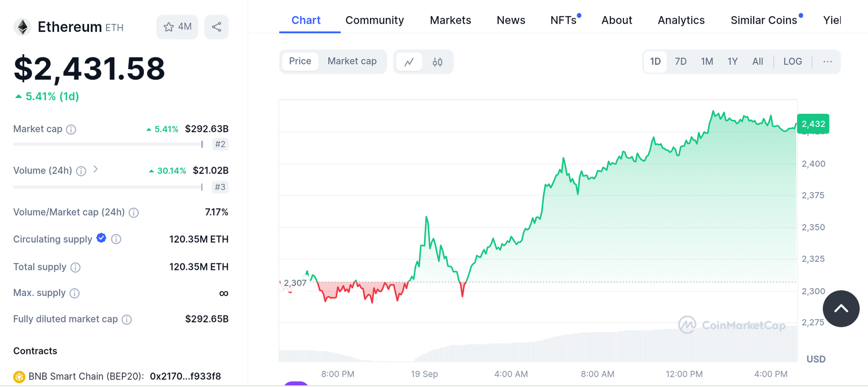Click the Circulating supply verified badge
868x387 pixels.
tap(101, 238)
